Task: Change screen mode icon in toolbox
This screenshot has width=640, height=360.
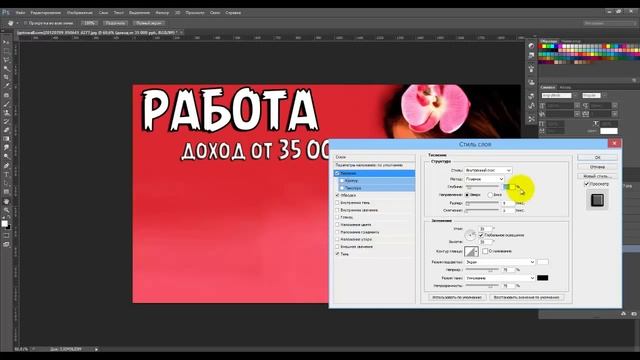Action: point(6,244)
